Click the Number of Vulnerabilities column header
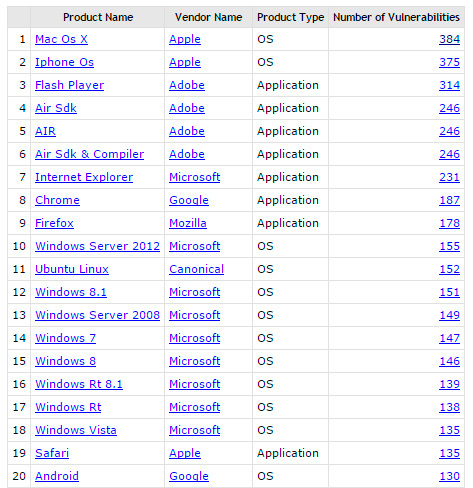Image resolution: width=473 pixels, height=488 pixels. tap(396, 17)
